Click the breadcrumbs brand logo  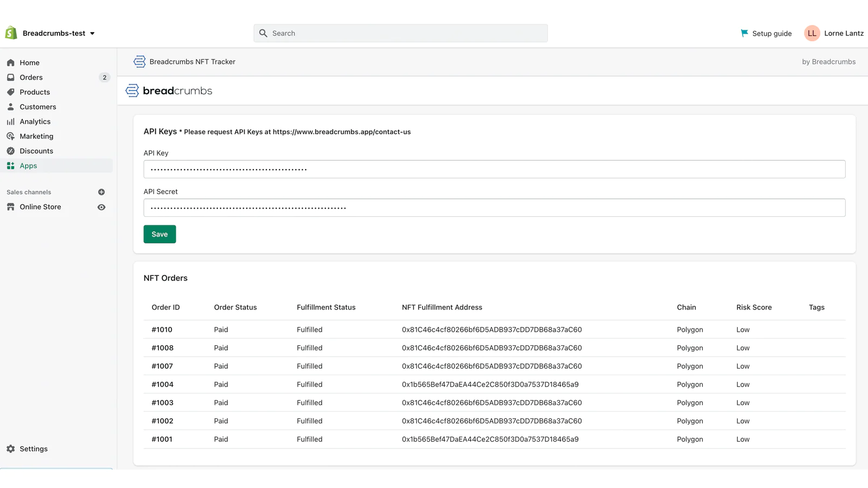coord(169,91)
